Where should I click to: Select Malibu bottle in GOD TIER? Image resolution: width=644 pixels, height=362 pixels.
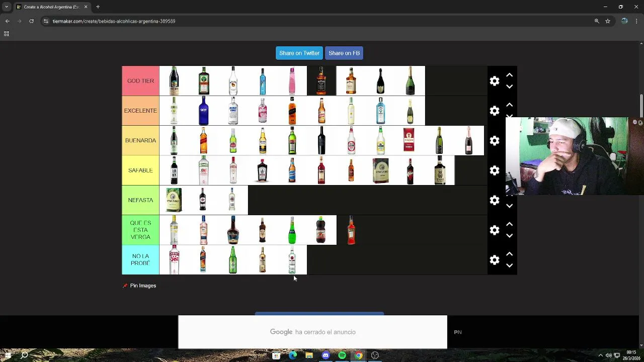click(233, 81)
